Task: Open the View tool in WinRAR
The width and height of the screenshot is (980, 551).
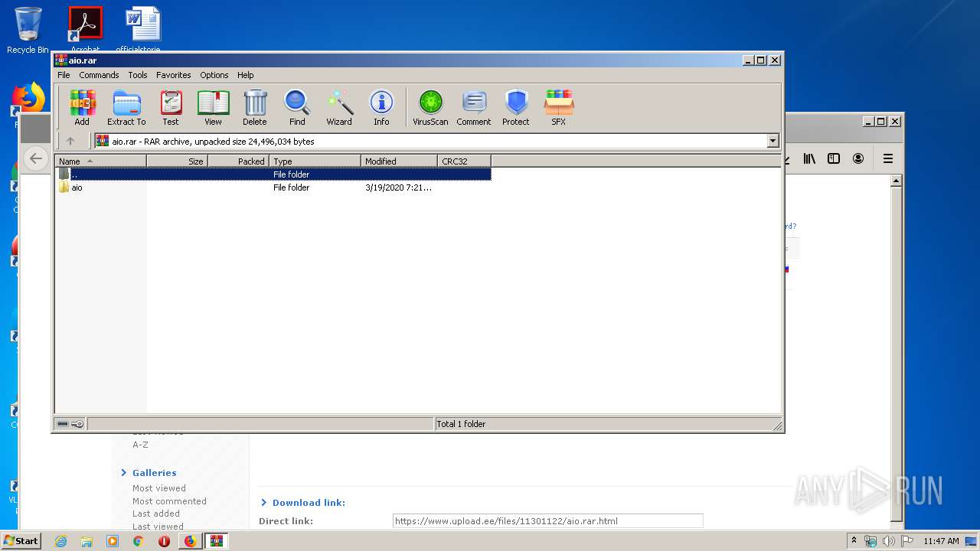Action: 213,108
